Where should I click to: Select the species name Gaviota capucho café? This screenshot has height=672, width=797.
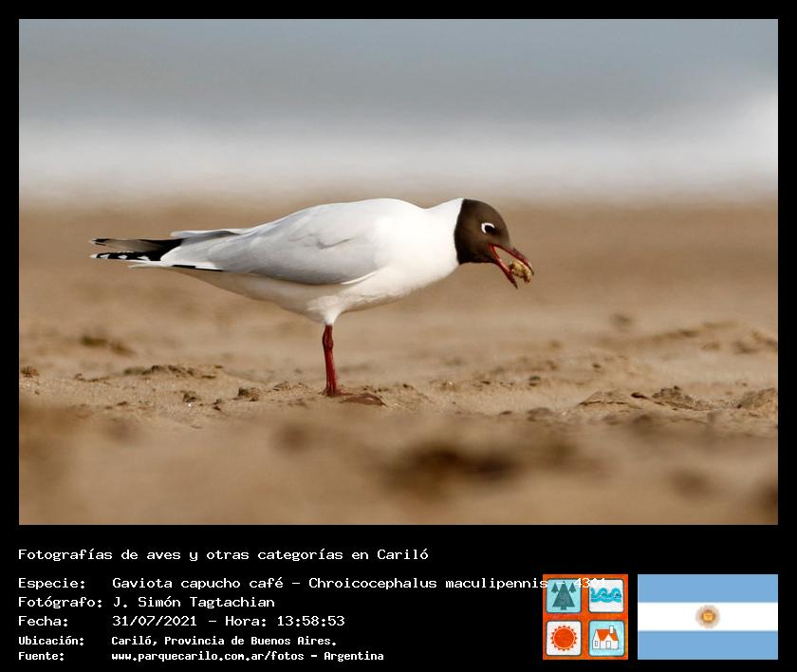coord(197,583)
